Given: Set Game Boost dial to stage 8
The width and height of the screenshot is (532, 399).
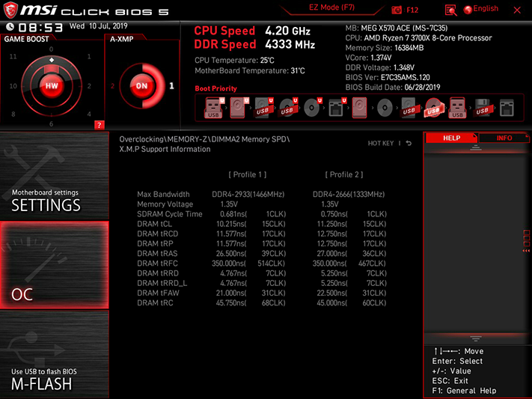Looking at the screenshot, I should click(13, 114).
